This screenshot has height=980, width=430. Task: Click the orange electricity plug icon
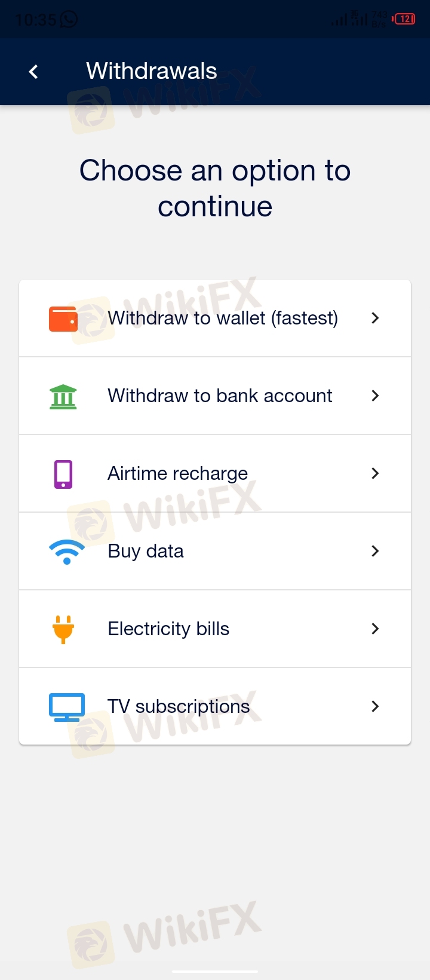point(63,629)
